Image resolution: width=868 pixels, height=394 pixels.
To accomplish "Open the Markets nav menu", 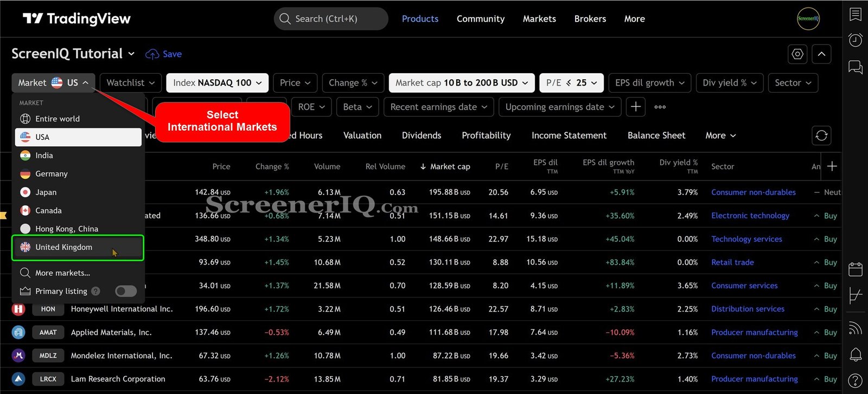I will tap(539, 19).
